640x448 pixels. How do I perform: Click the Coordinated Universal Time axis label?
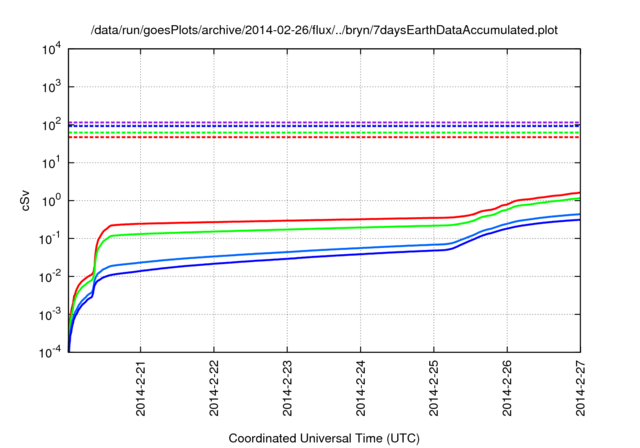click(324, 438)
